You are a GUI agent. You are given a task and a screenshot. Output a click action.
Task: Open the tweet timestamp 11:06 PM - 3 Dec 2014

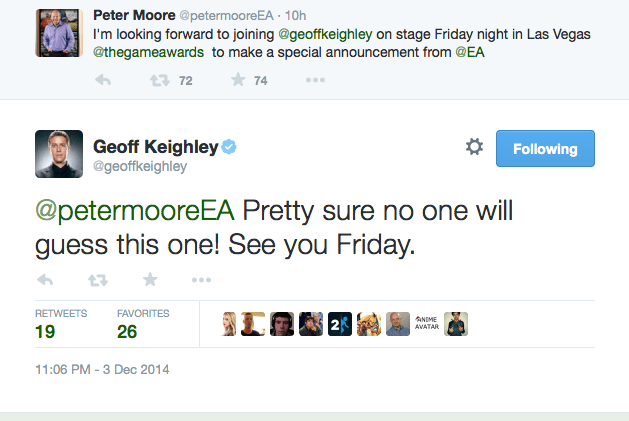(102, 370)
